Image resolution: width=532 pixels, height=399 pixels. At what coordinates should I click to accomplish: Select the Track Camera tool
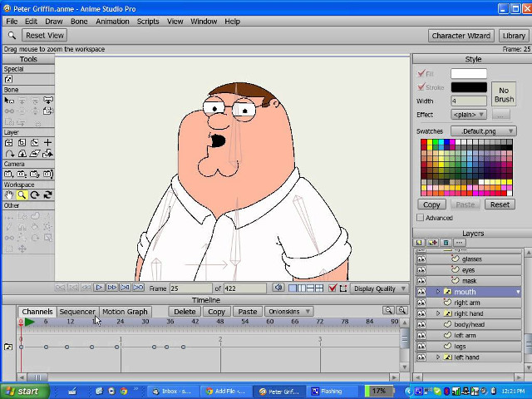click(x=9, y=175)
